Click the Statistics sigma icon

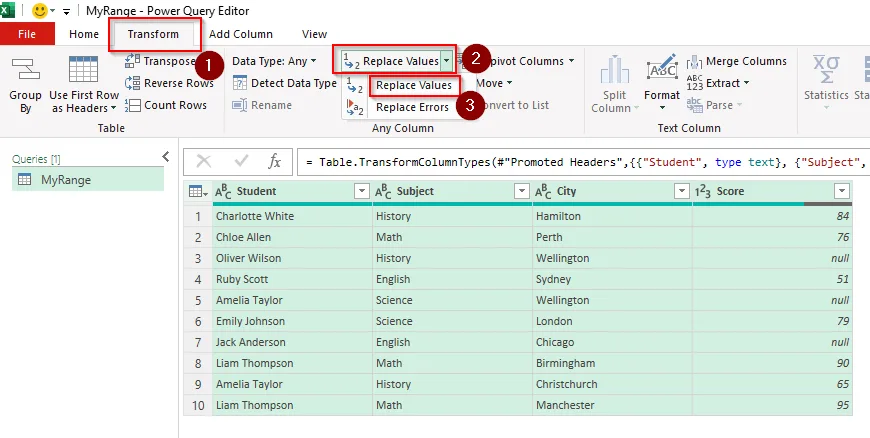tap(826, 69)
